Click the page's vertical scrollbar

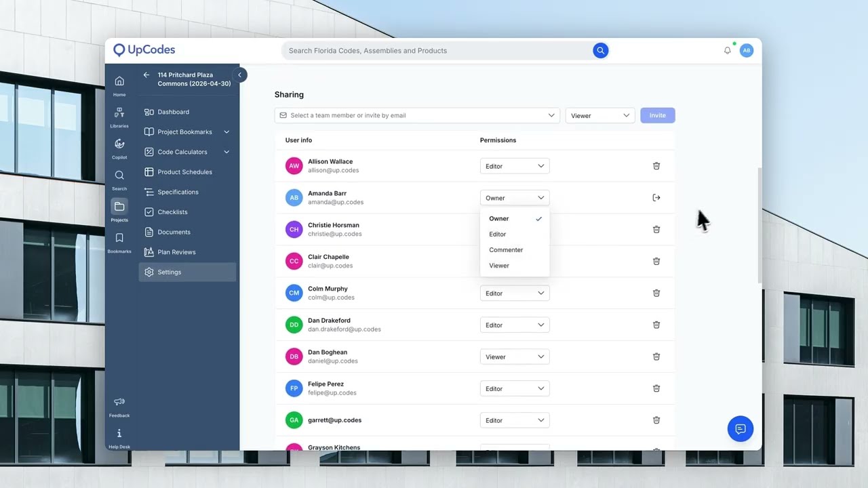[759, 226]
